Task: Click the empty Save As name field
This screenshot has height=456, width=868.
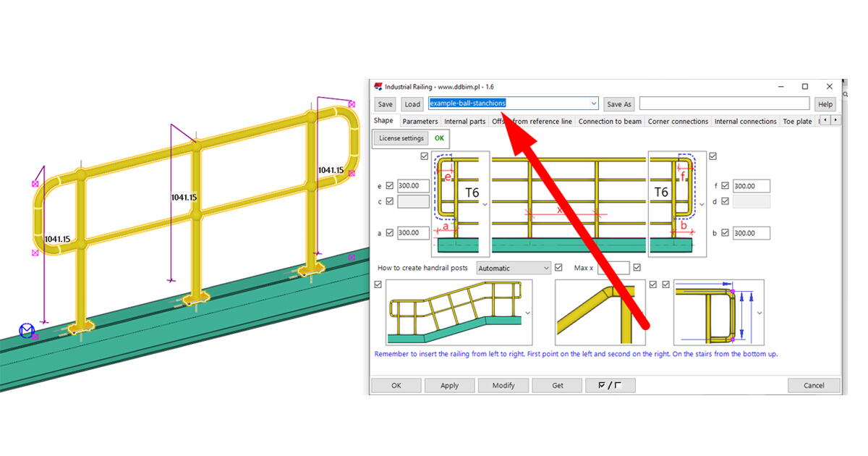Action: tap(723, 104)
